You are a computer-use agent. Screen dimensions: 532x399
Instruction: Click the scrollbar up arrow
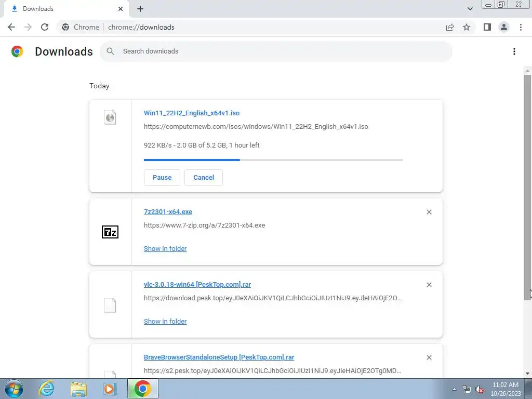pos(528,70)
